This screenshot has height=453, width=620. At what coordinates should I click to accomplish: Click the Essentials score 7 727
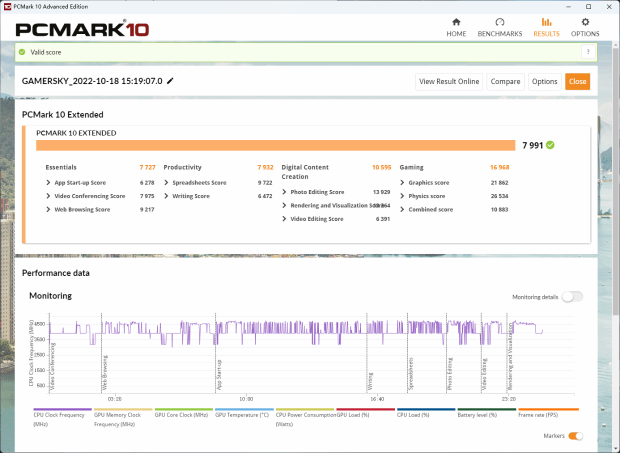pos(147,168)
